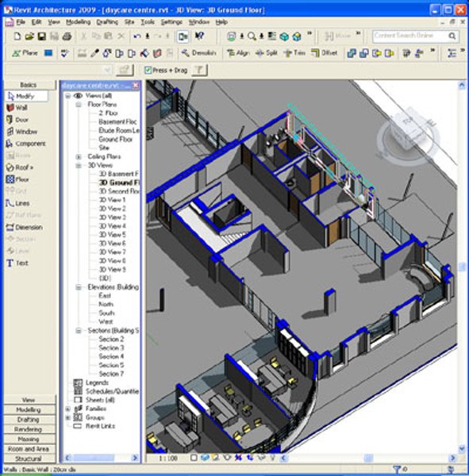Expand the Families node
The image size is (469, 476).
click(x=68, y=409)
